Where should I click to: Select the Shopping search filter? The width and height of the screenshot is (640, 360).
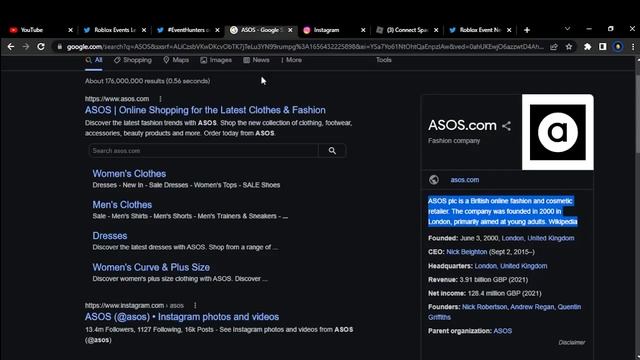pyautogui.click(x=133, y=60)
